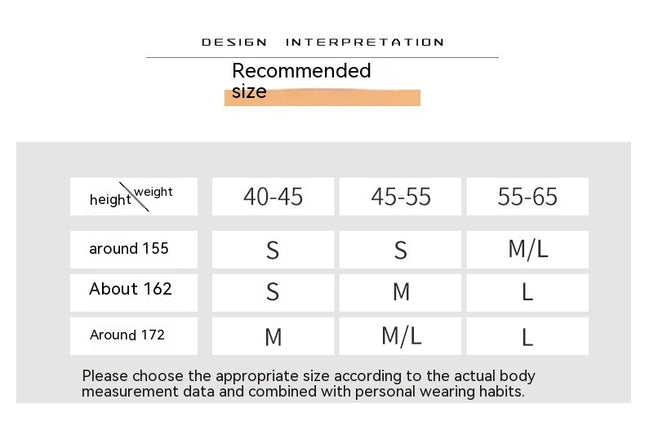Pick size S in the About 162 row

pyautogui.click(x=273, y=292)
